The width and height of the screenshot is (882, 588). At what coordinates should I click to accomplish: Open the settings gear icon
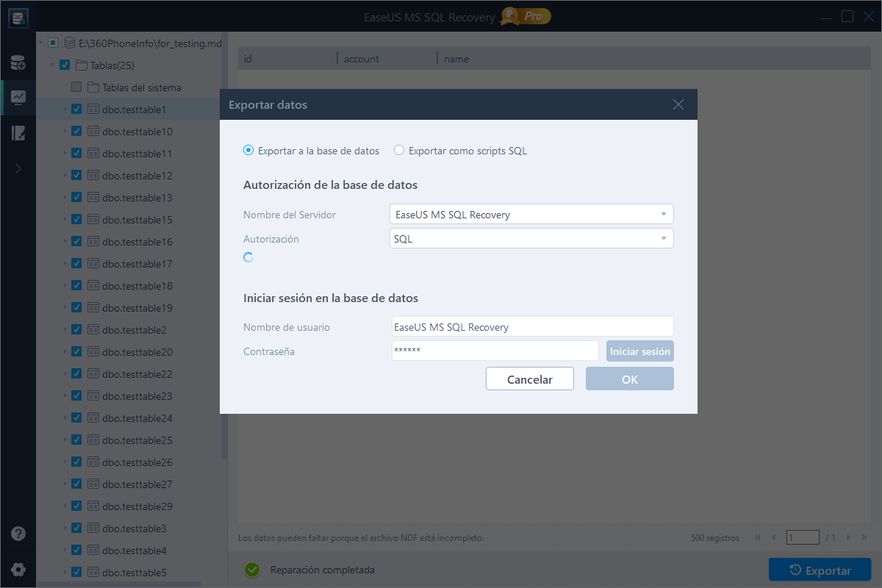click(x=18, y=570)
